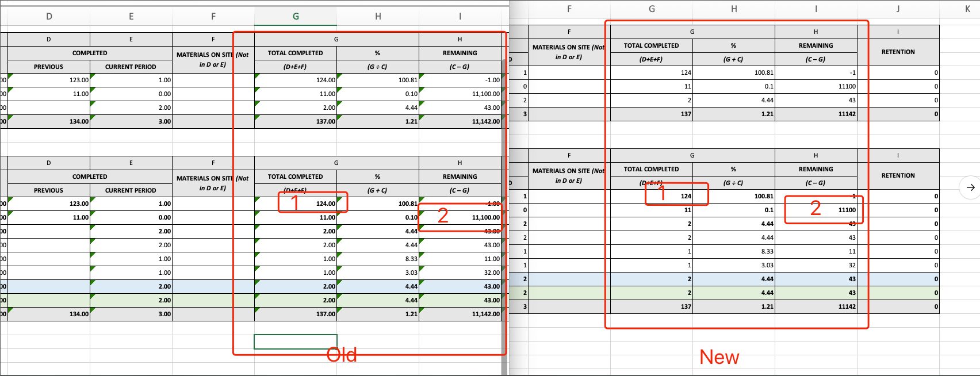This screenshot has width=980, height=376.
Task: Click COMPLETED header in left upper table
Action: (90, 53)
